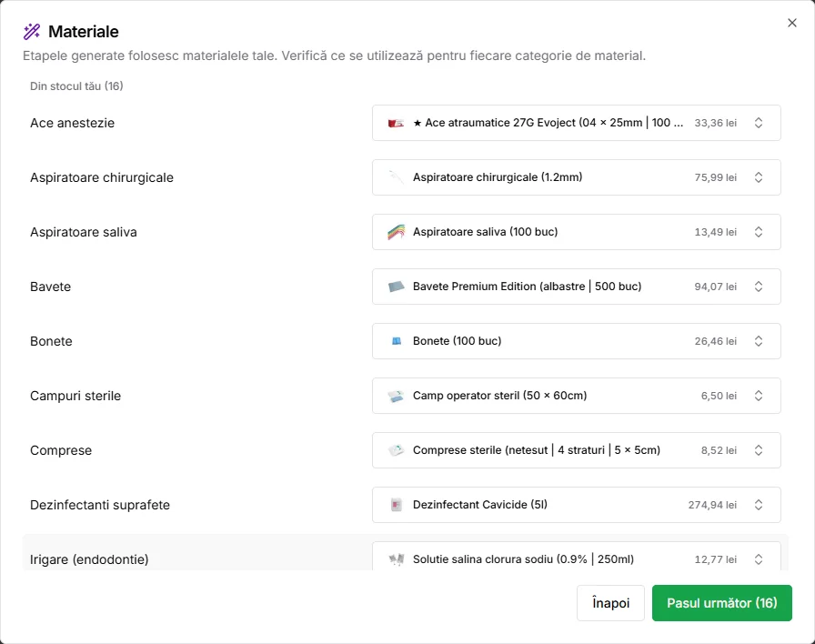Click the 'Camp operator steril (50 × 60cm)' product name

pyautogui.click(x=500, y=396)
